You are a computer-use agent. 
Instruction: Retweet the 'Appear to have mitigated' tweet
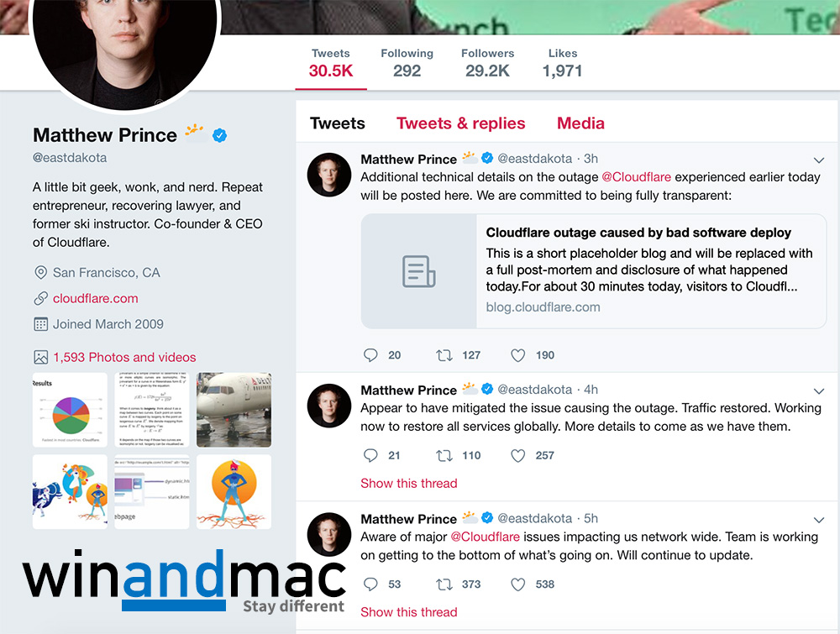pyautogui.click(x=444, y=455)
